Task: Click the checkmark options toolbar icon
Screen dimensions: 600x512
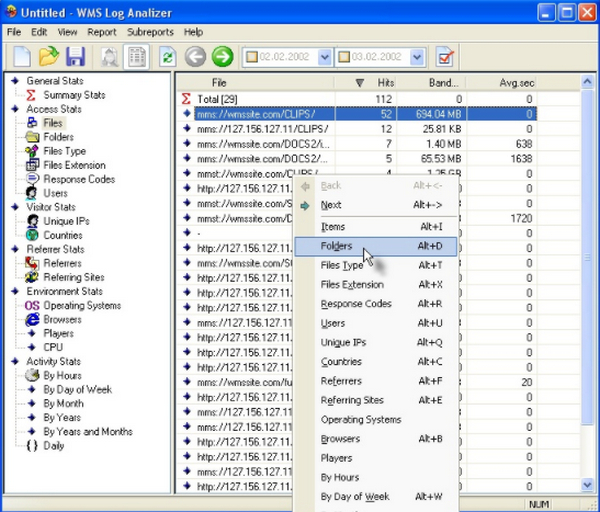Action: (x=445, y=57)
